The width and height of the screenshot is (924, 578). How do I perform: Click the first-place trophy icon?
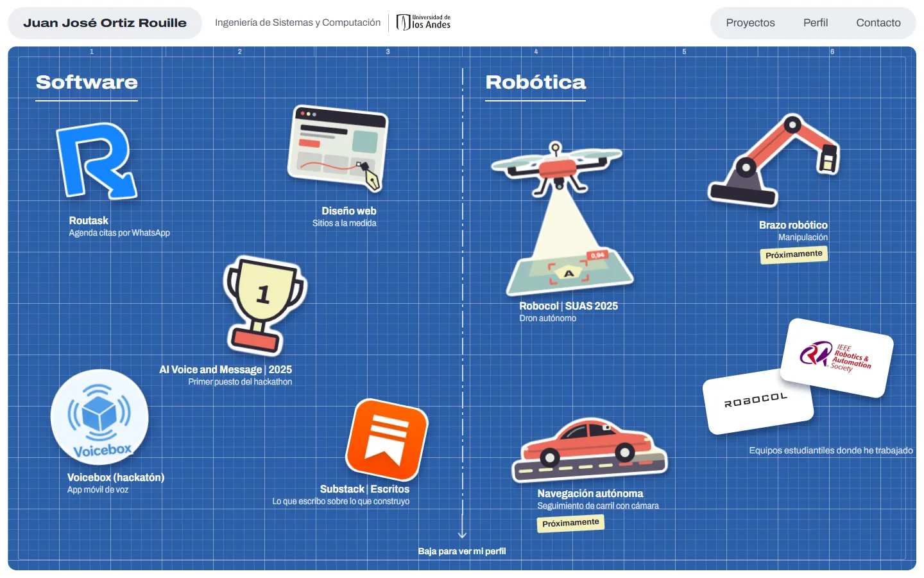click(264, 305)
